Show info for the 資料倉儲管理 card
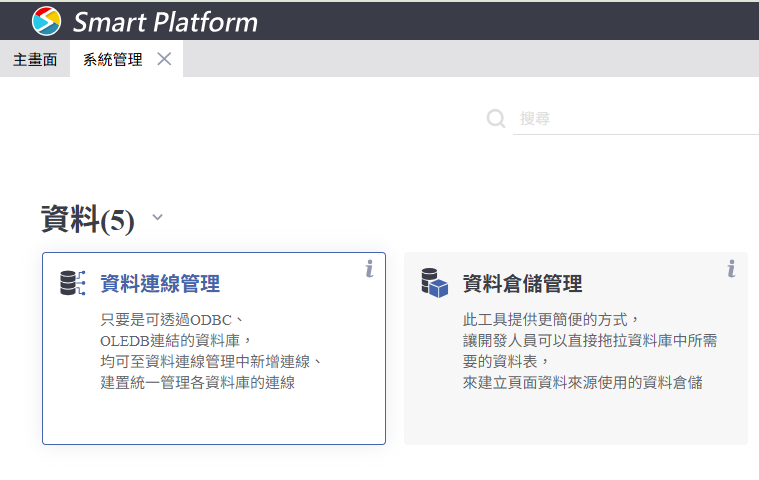 (731, 268)
